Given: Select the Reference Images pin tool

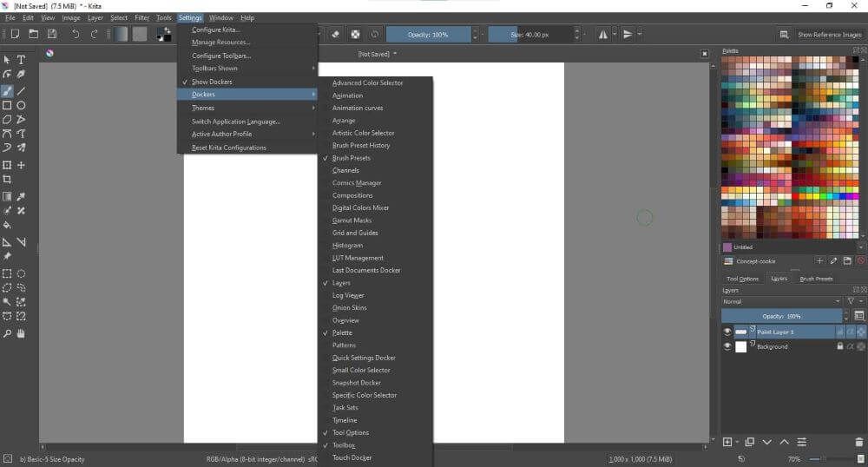Looking at the screenshot, I should tap(7, 256).
